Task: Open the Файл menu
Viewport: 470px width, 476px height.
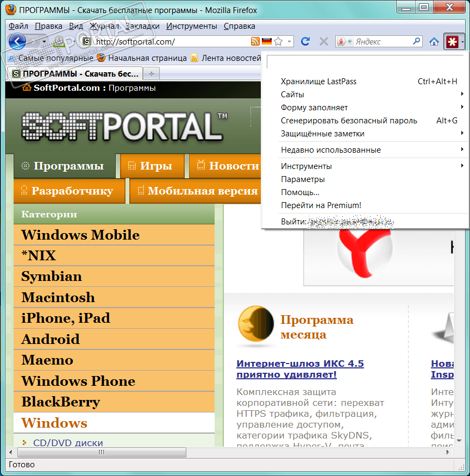Action: [x=18, y=26]
